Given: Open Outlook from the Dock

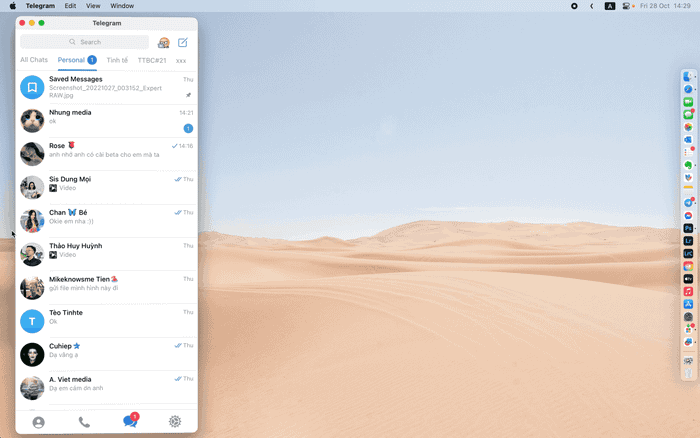Looking at the screenshot, I should coord(688,140).
